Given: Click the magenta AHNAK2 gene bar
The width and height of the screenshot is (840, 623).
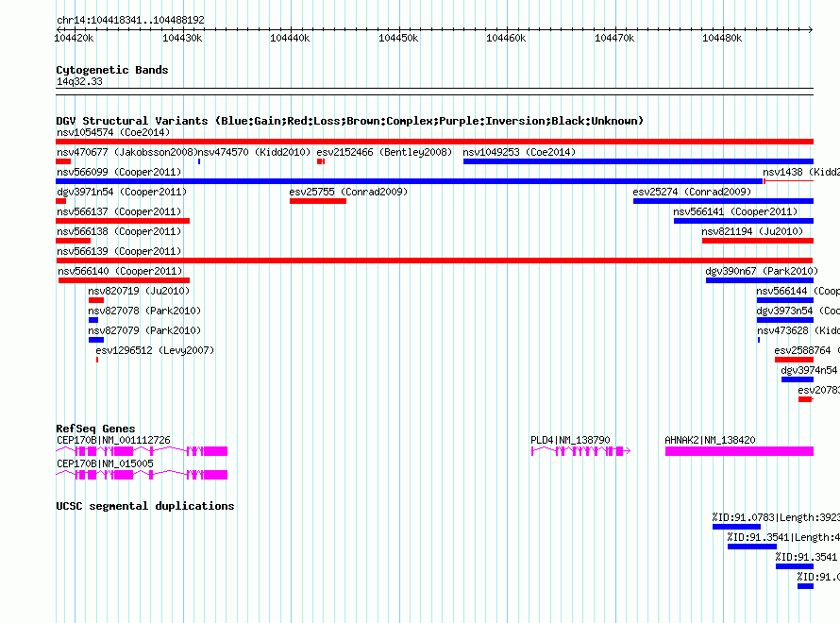Looking at the screenshot, I should pyautogui.click(x=739, y=451).
